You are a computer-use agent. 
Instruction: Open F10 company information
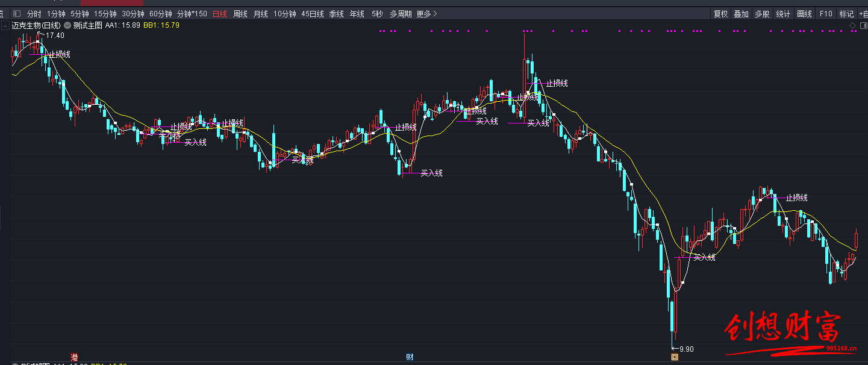(x=826, y=14)
